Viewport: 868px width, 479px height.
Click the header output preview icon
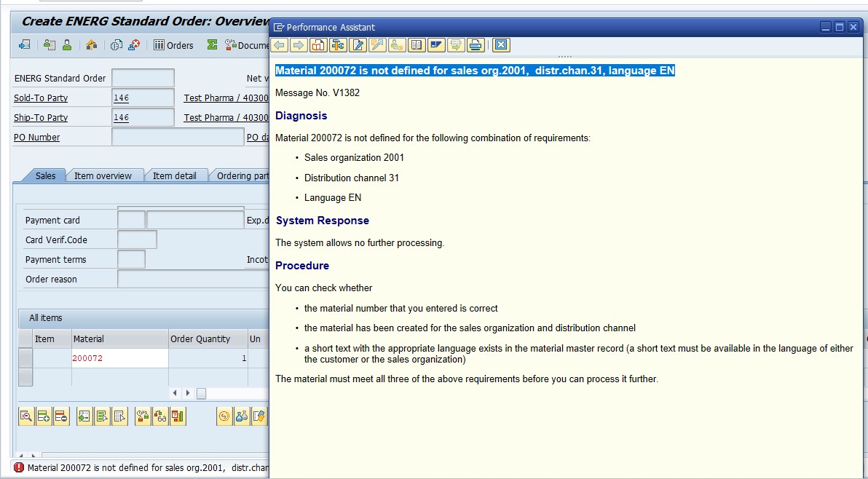(50, 45)
